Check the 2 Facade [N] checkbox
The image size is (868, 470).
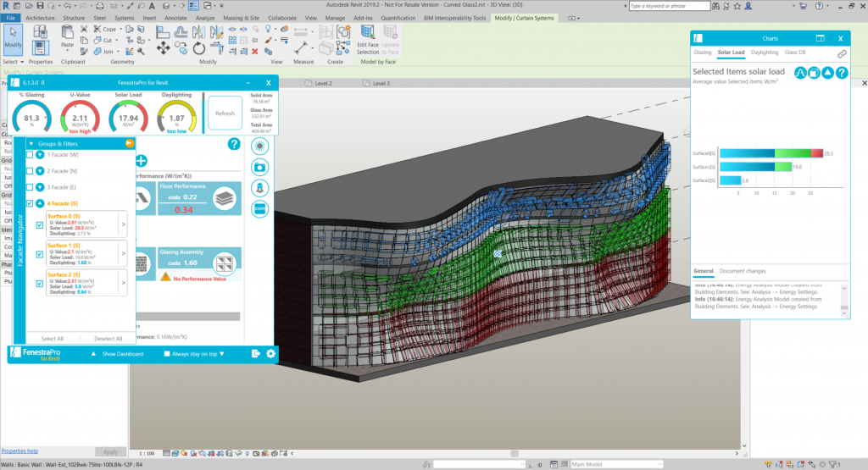[30, 171]
